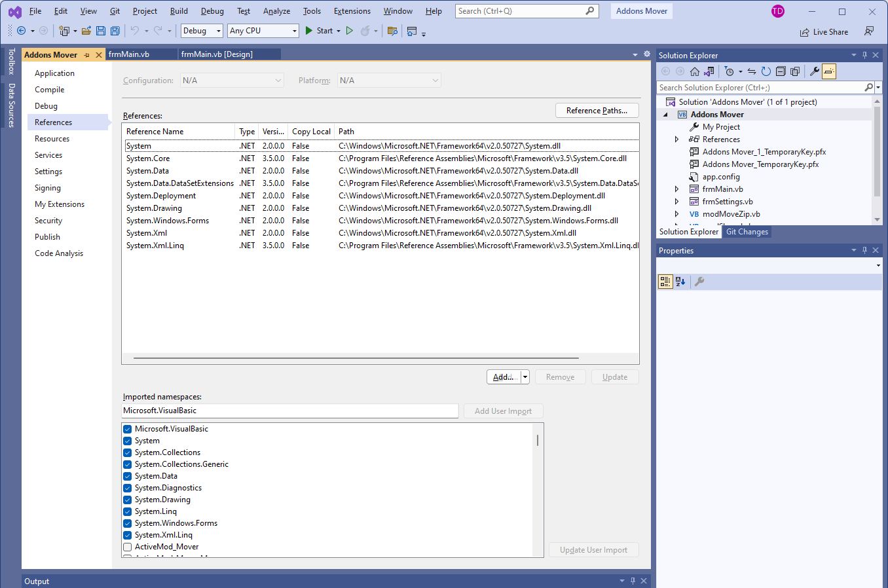Screen dimensions: 888x588
Task: Click the New Project toolbar icon
Action: [64, 31]
